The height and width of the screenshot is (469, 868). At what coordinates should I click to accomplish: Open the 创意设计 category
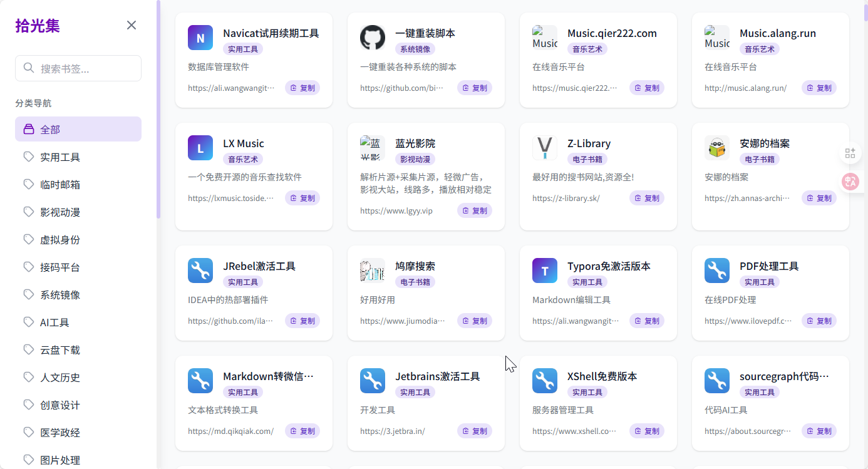coord(78,405)
